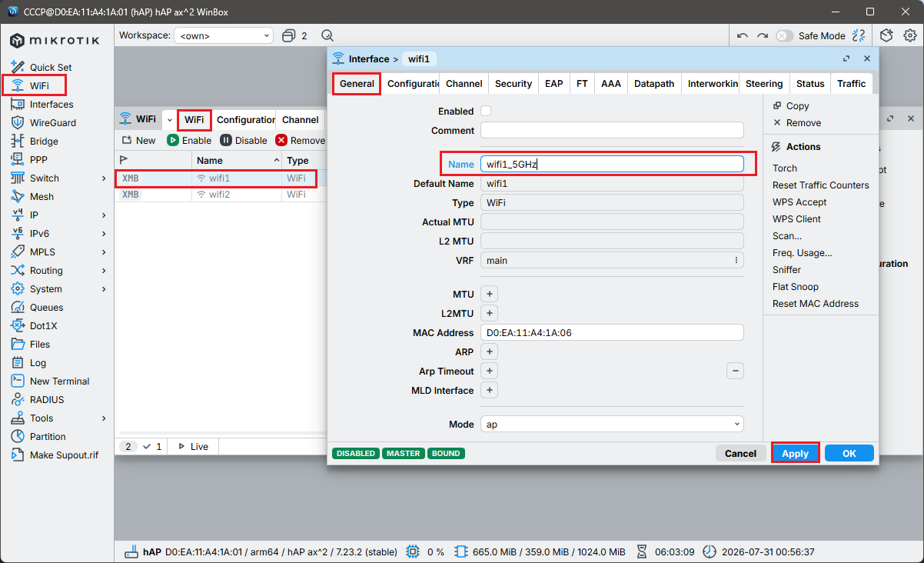Switch to the Steering tab

click(764, 83)
